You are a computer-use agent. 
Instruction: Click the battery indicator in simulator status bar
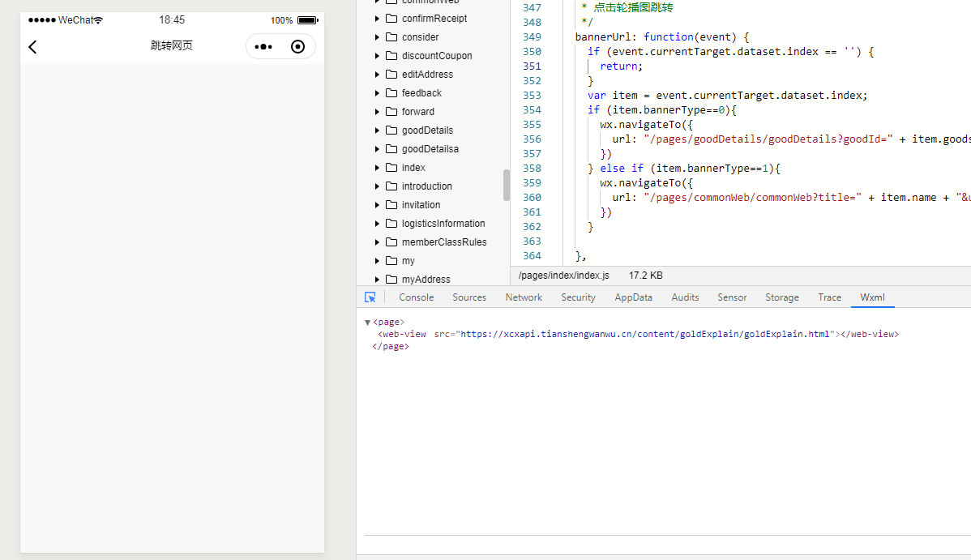[308, 20]
